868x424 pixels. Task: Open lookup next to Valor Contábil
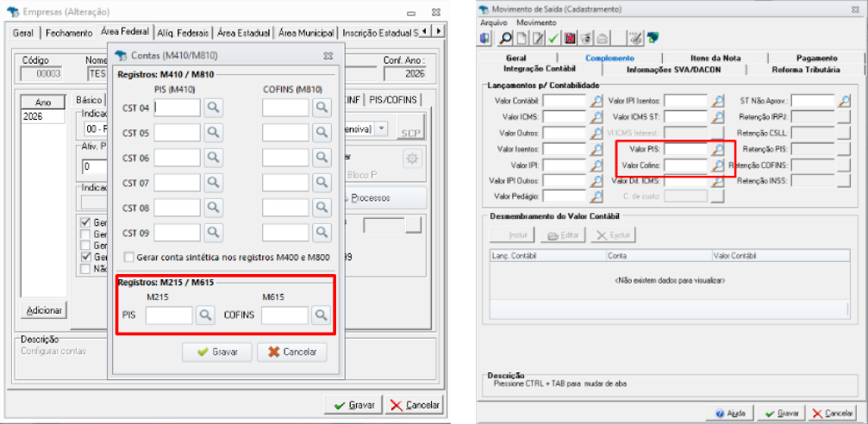point(596,101)
